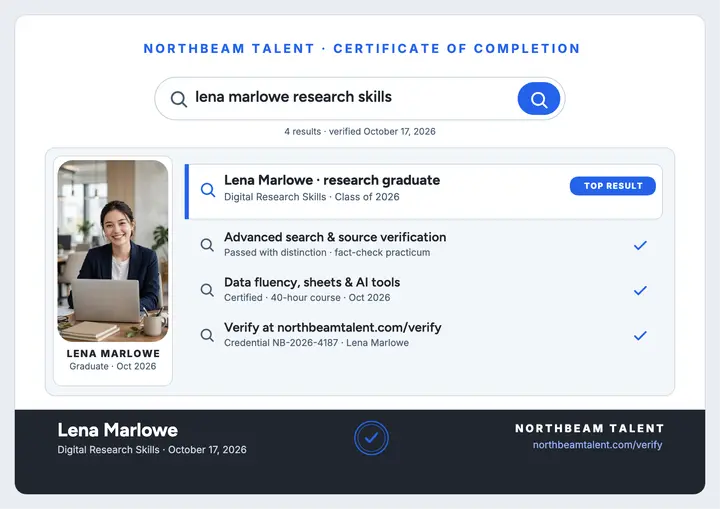Click search icon beside 'Verify at northbeamtalent.com/verify'
The width and height of the screenshot is (720, 509).
(x=207, y=335)
